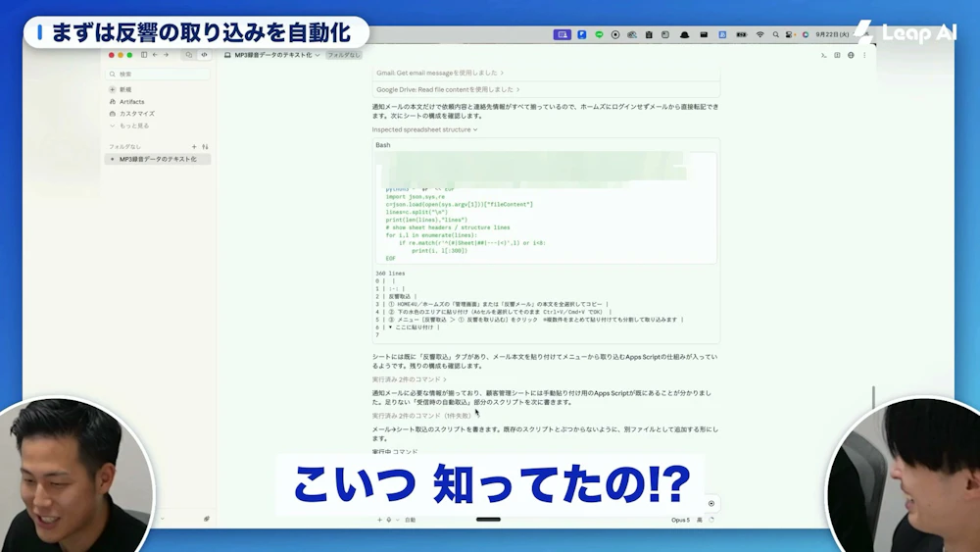Open the three-dot more menu
Screen dimensions: 980x552
864,56
